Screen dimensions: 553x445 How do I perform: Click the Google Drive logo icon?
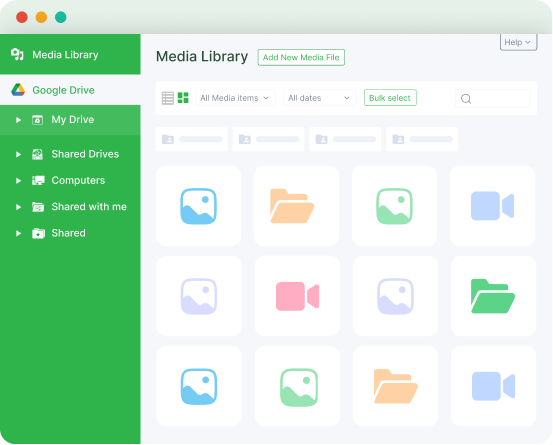tap(18, 90)
